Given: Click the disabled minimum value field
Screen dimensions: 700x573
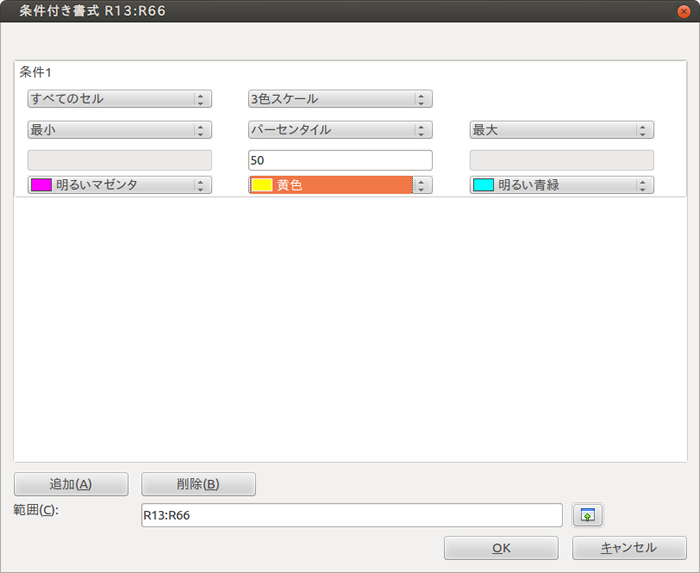Looking at the screenshot, I should pos(120,160).
